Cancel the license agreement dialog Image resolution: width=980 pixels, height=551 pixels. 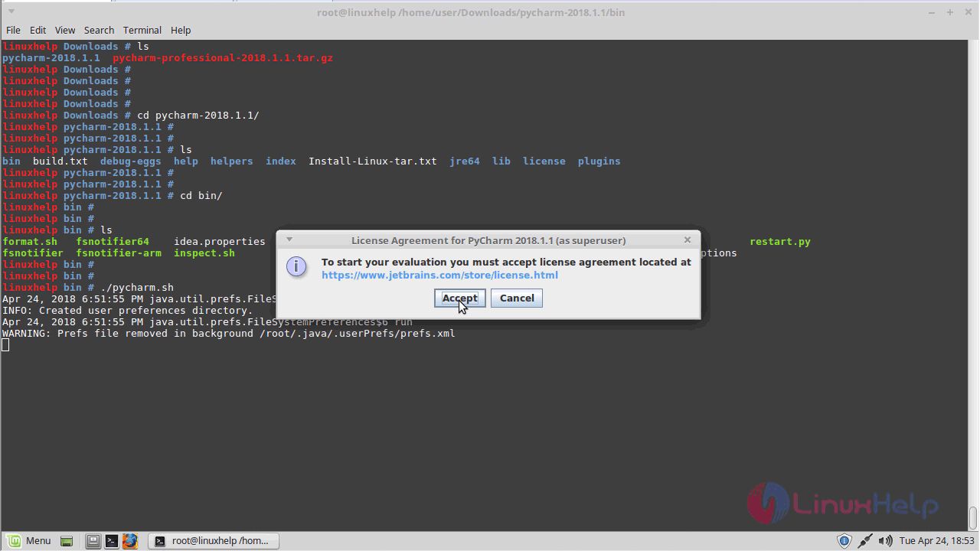click(x=517, y=298)
